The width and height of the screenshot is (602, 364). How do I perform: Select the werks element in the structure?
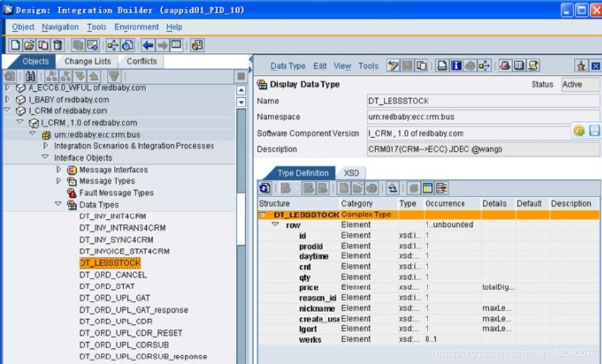tap(311, 339)
